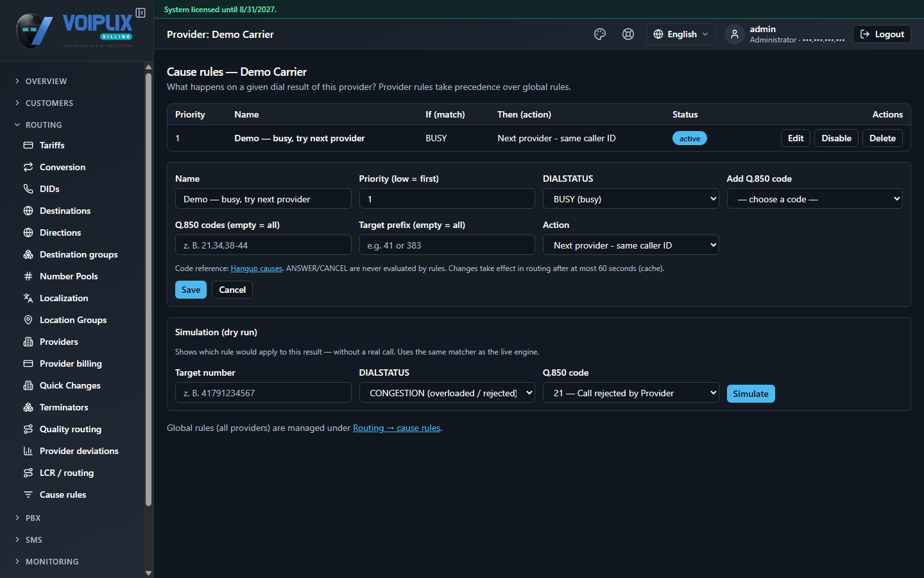Open the Action dropdown
Viewport: 924px width, 578px height.
(x=631, y=245)
